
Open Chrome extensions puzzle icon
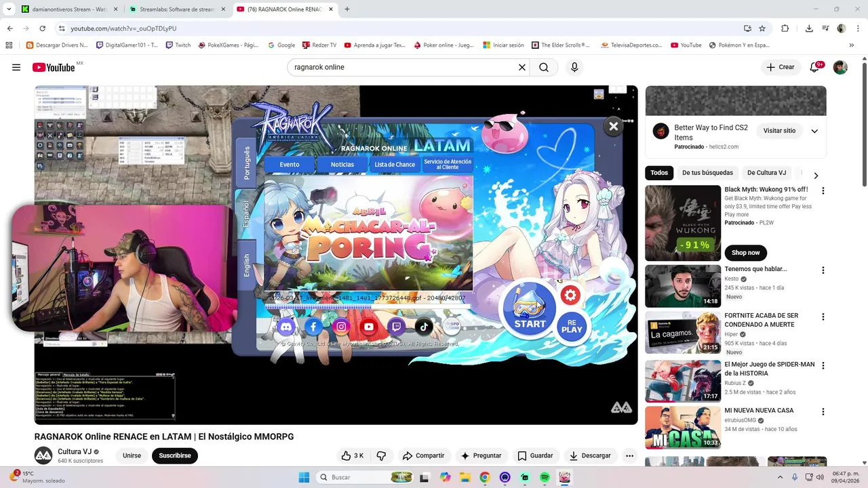point(785,28)
